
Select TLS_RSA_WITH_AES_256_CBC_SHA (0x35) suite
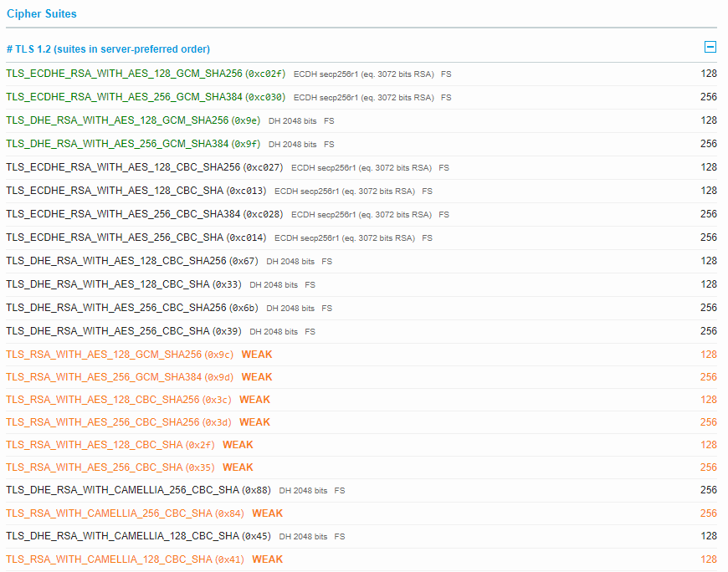(x=110, y=467)
